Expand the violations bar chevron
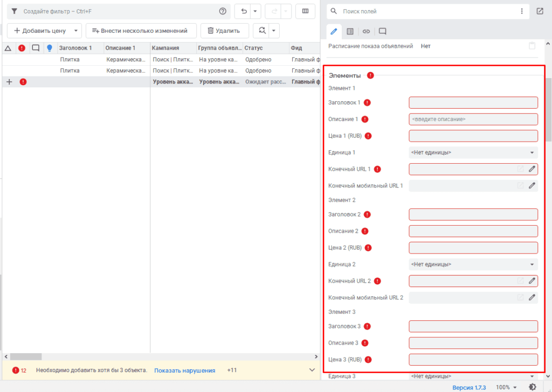This screenshot has height=392, width=552. coord(312,370)
